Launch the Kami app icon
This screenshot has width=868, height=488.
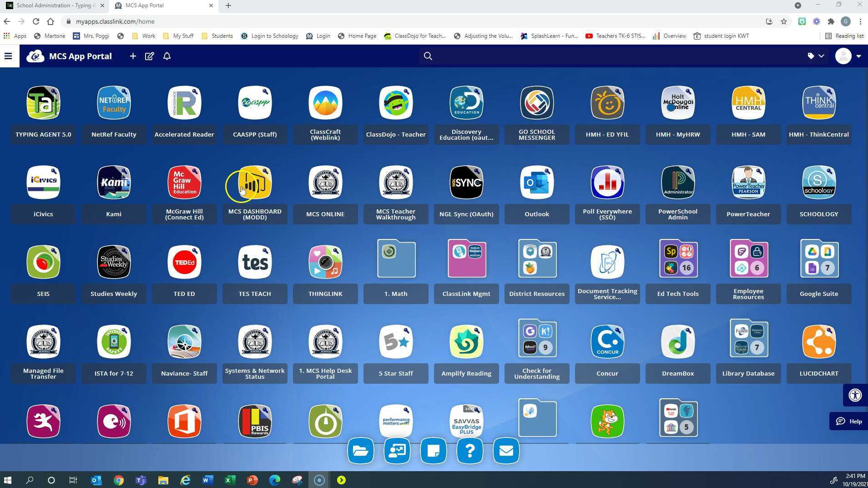114,183
